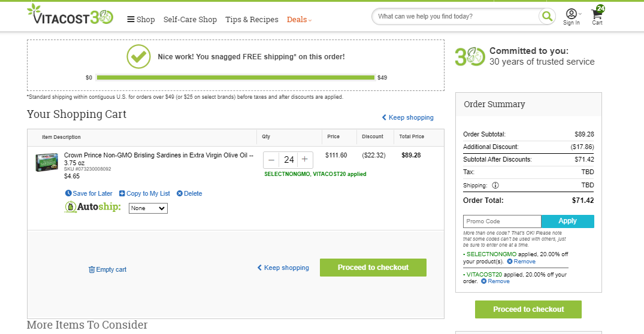Increase quantity with plus button
This screenshot has height=334, width=644.
pos(305,160)
